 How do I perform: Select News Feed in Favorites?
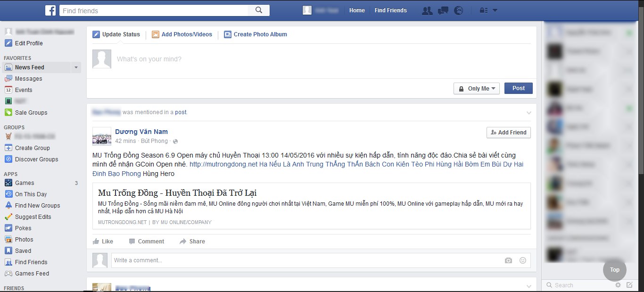click(x=29, y=67)
